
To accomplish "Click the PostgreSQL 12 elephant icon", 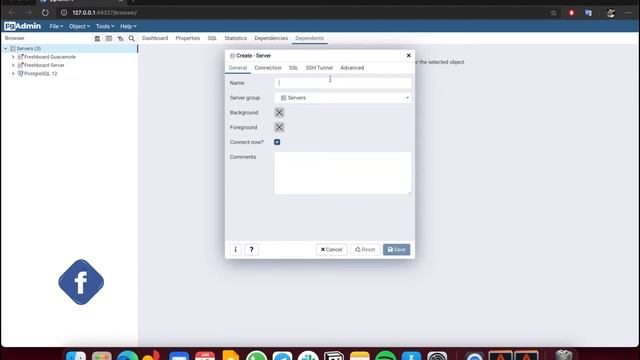I will pos(20,73).
